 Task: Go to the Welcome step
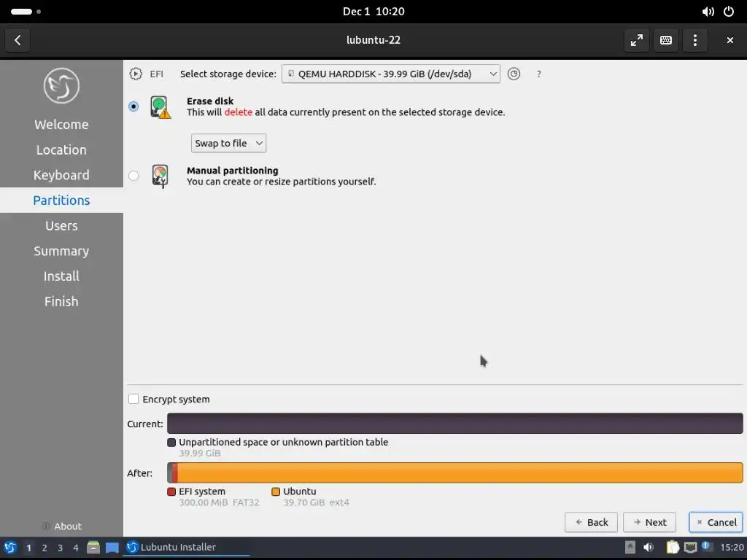61,125
